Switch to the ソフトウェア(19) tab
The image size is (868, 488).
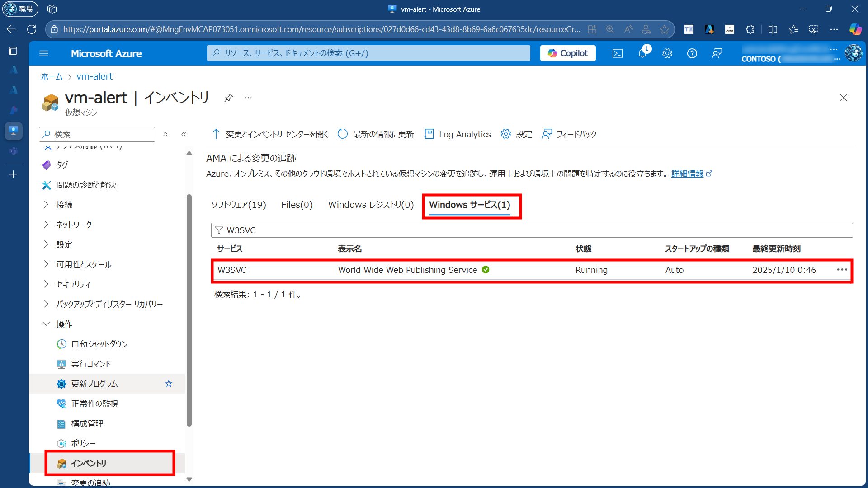pos(238,205)
